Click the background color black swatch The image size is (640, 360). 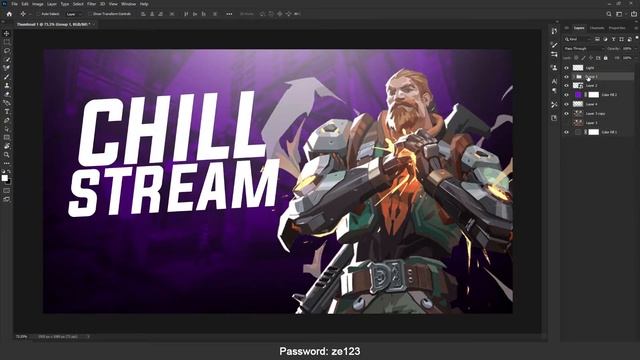pos(9,182)
